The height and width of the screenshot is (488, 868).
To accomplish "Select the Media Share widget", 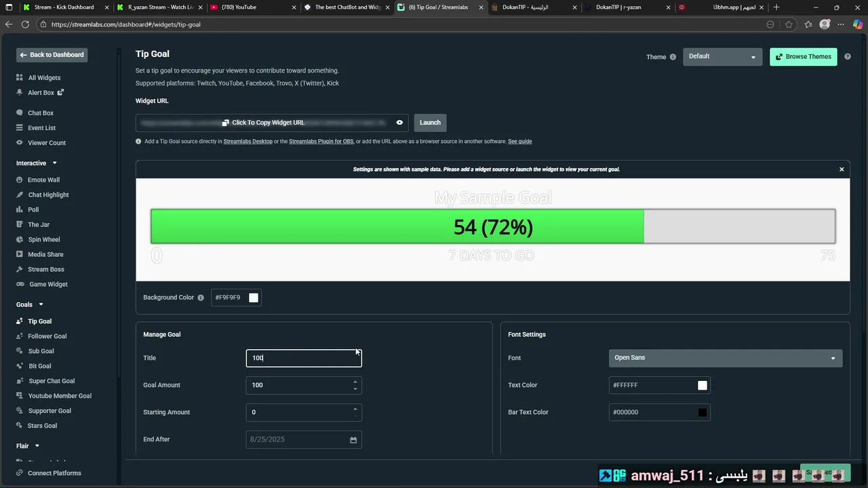I will tap(45, 255).
